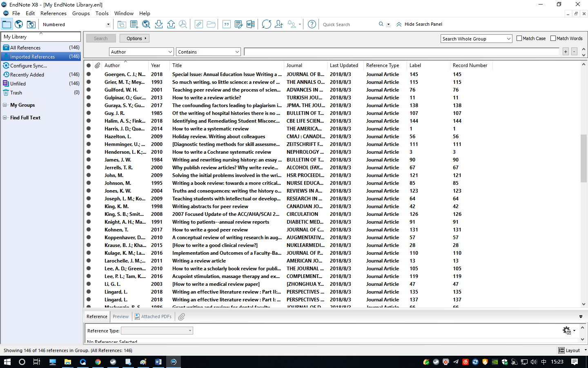Image resolution: width=588 pixels, height=368 pixels.
Task: Click the Import (down arrow) icon
Action: (159, 24)
